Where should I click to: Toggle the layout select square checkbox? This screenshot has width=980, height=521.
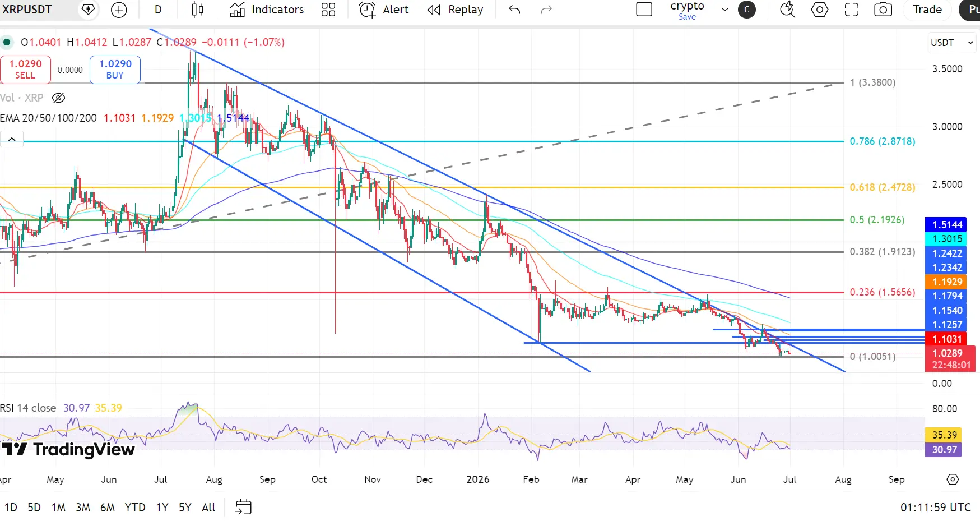pyautogui.click(x=644, y=10)
